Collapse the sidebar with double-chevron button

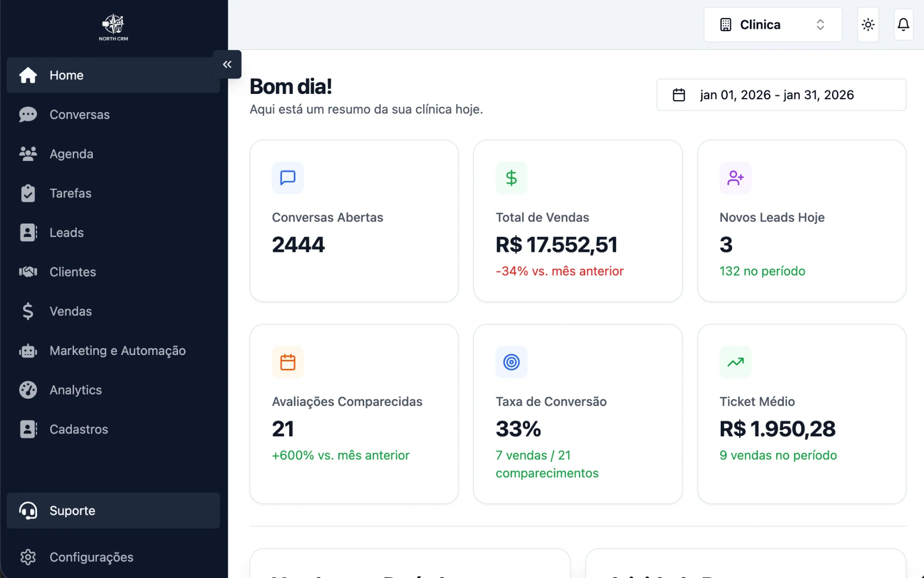(227, 65)
